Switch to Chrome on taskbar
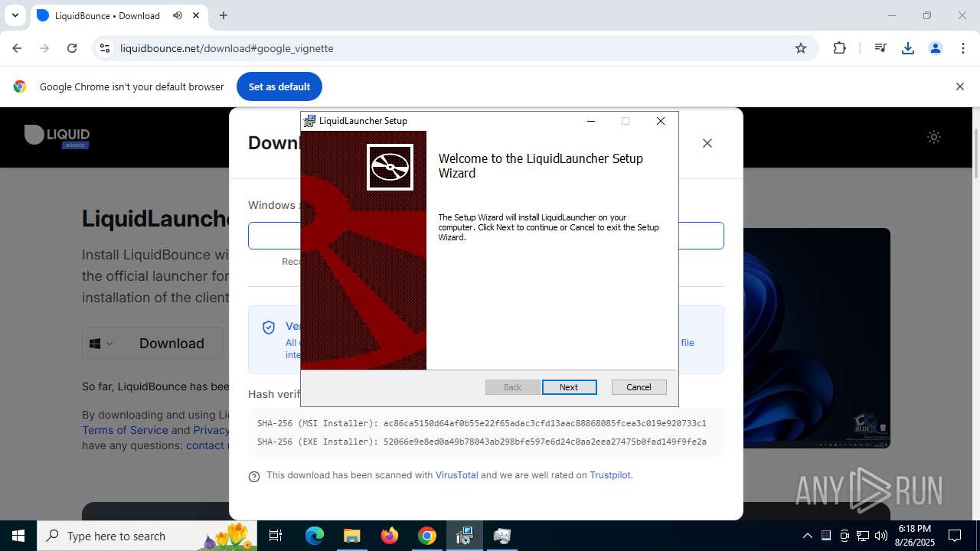980x551 pixels. point(427,536)
